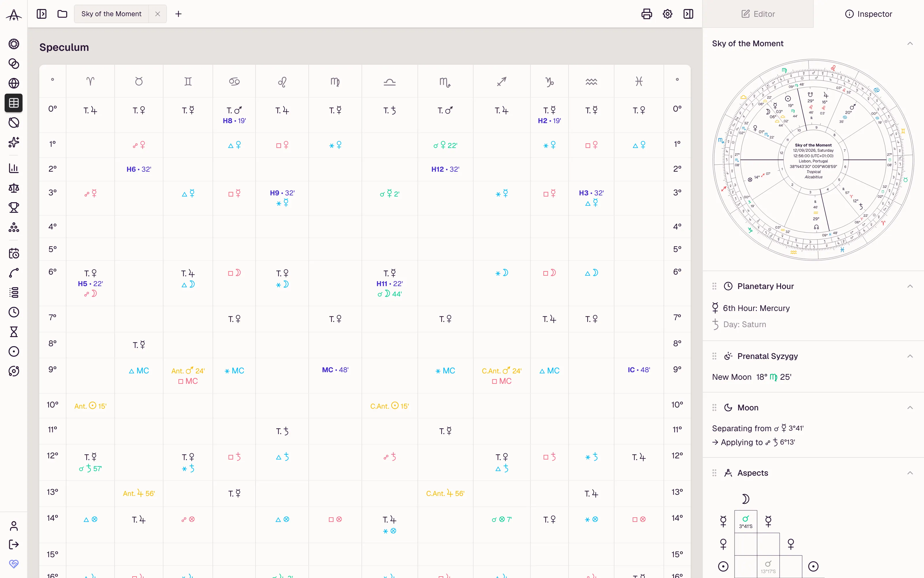The width and height of the screenshot is (924, 578).
Task: Select the Sky of the Moment tab
Action: pos(111,14)
